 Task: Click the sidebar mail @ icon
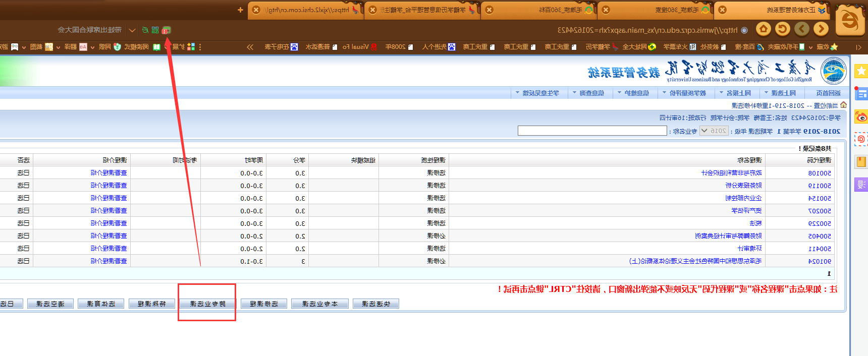click(861, 139)
